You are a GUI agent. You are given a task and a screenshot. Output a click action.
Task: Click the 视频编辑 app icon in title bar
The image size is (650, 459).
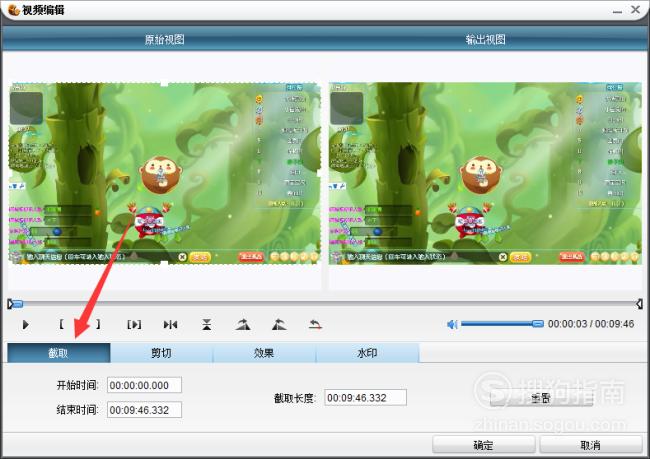(x=13, y=10)
